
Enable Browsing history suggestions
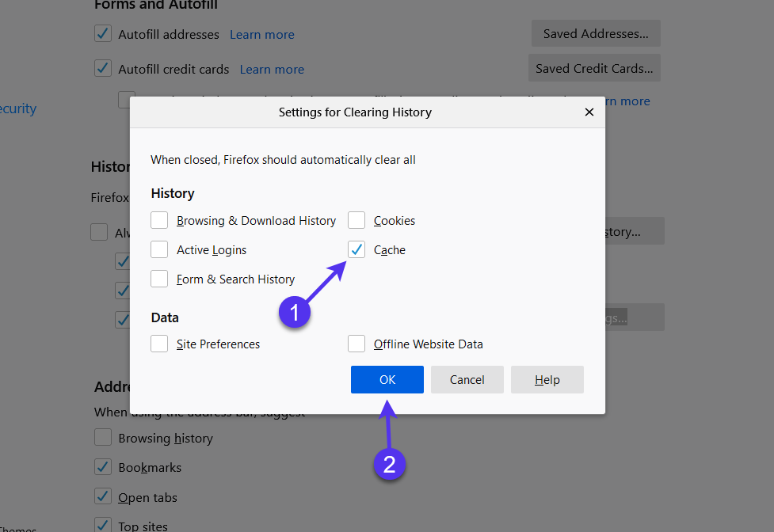point(102,438)
